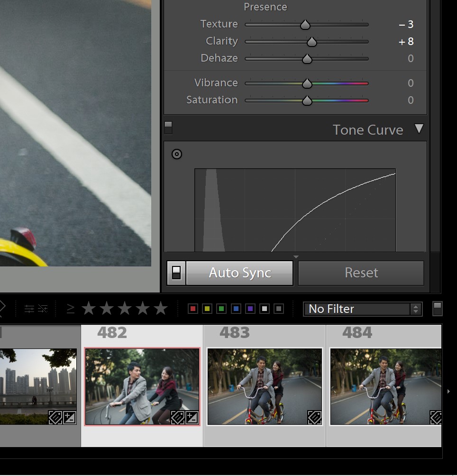Click the develop adjustments badge on skyline thumbnail

click(70, 418)
